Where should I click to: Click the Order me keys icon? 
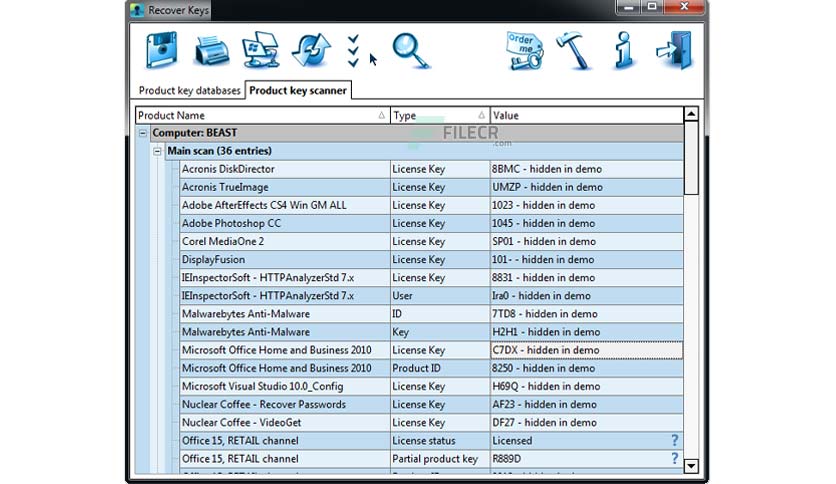525,51
